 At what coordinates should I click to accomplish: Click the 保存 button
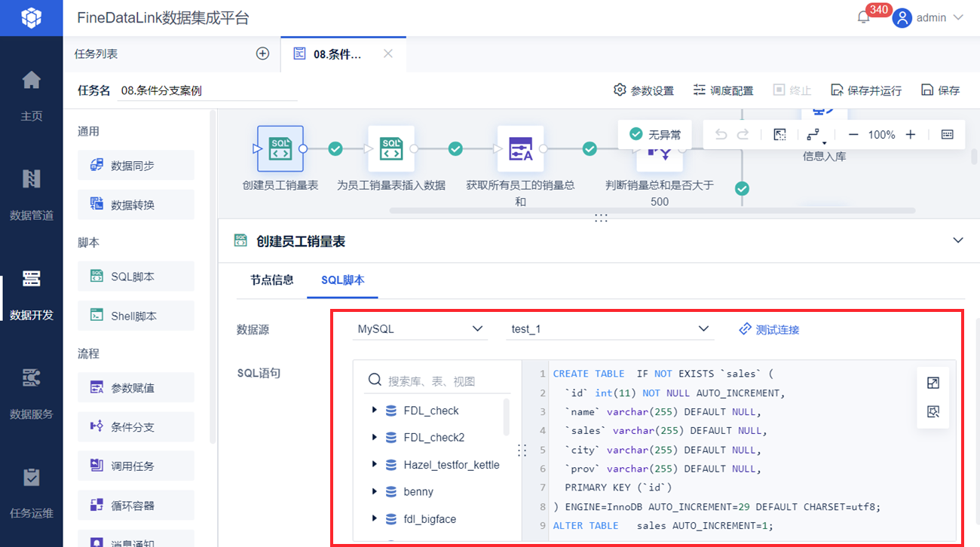point(941,90)
